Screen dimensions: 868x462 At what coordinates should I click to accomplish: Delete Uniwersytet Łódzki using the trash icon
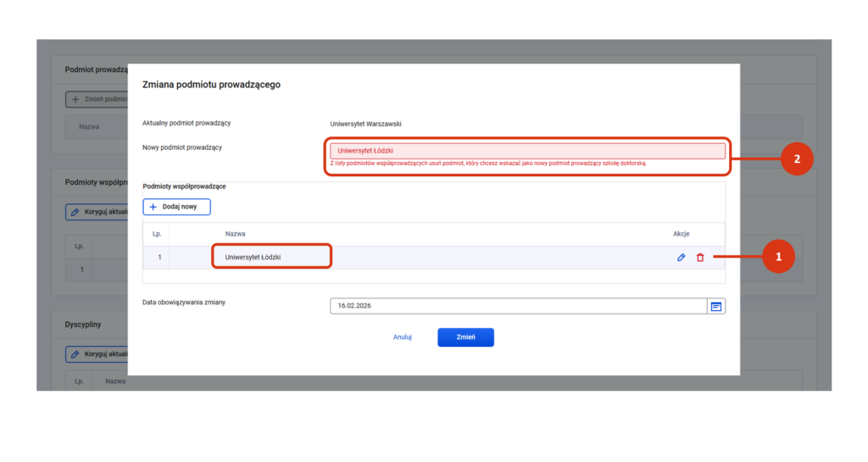700,258
